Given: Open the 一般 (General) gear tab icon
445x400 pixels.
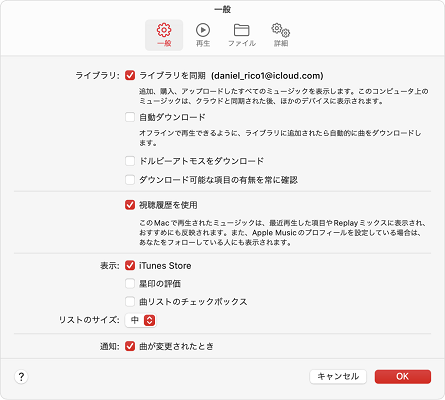Looking at the screenshot, I should coord(164,35).
